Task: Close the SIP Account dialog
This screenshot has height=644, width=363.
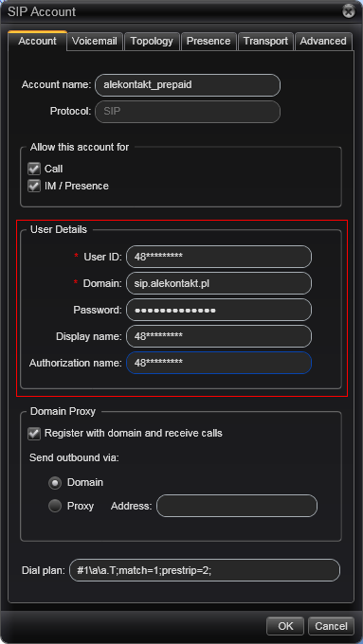Action: click(349, 11)
